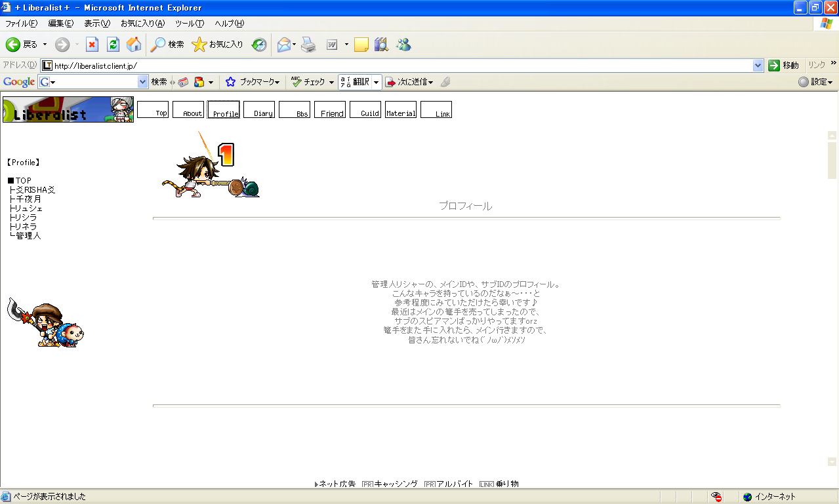Viewport: 839px width, 504px height.
Task: Go to the home page
Action: point(134,45)
